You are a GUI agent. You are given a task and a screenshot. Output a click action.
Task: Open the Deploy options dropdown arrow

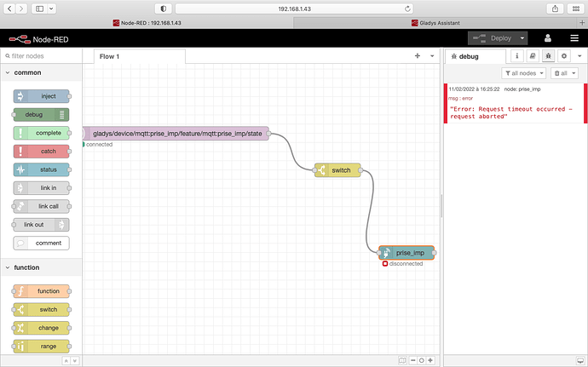[522, 38]
